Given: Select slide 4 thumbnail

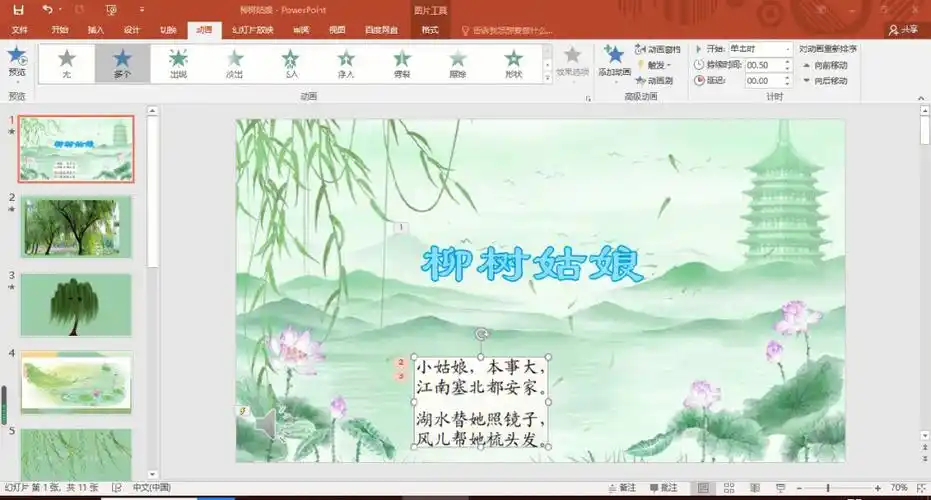Looking at the screenshot, I should [76, 382].
